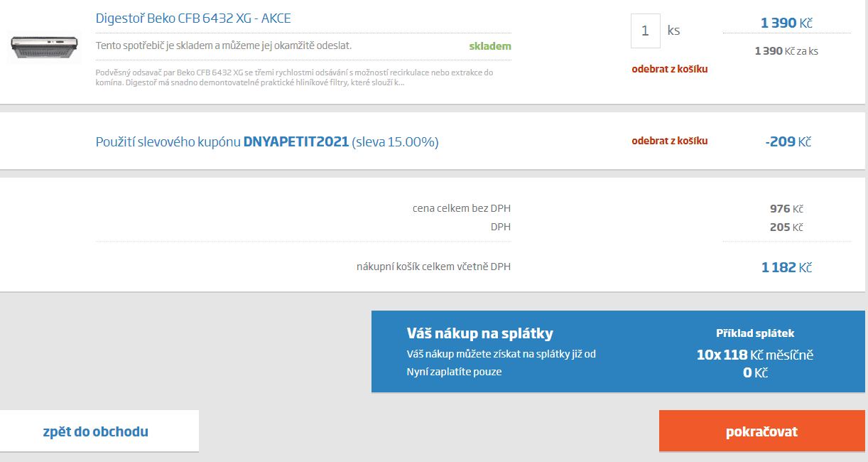Image resolution: width=868 pixels, height=462 pixels.
Task: Click the 0 Kč down payment amount
Action: click(x=755, y=372)
